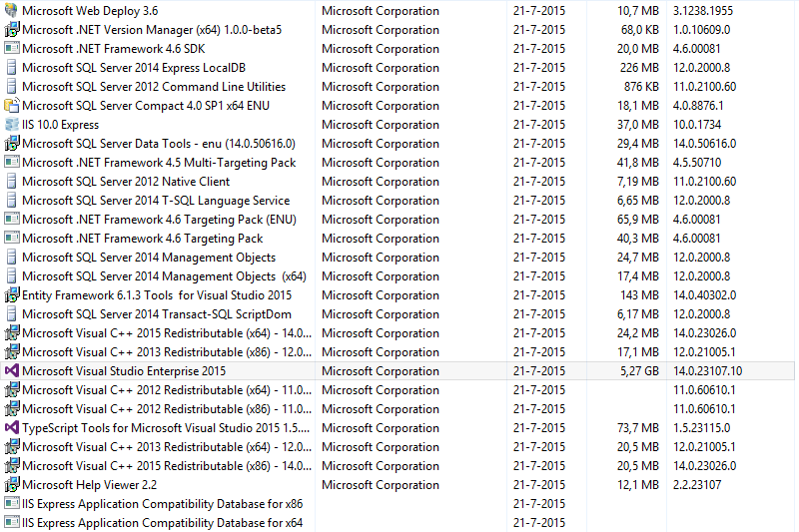Screen dimensions: 799x532
Task: Click the IIS Express Compatibility Database x64 icon
Action: (12, 523)
